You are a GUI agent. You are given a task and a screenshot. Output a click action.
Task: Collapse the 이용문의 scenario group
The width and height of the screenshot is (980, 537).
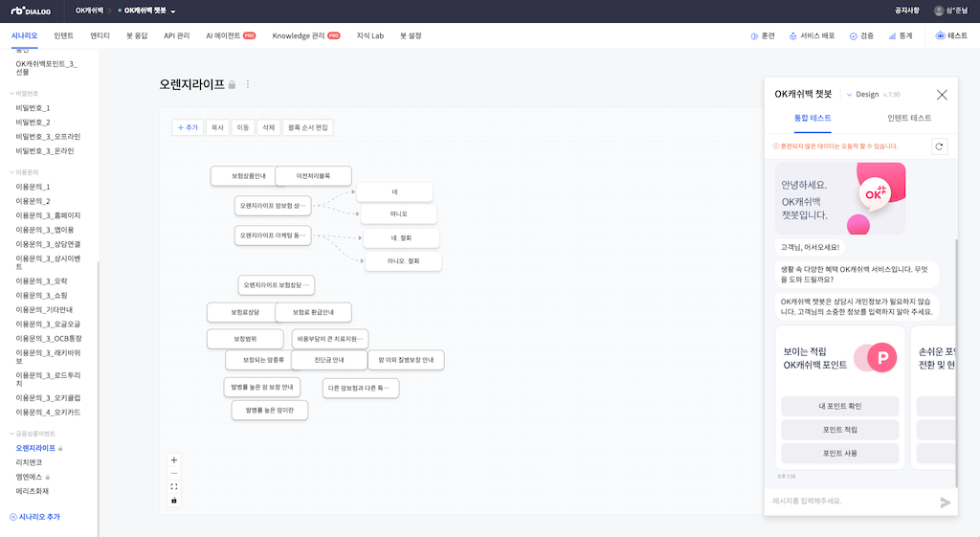point(11,172)
